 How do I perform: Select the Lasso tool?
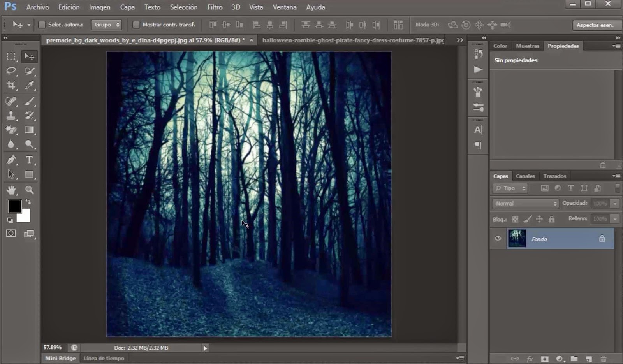[11, 71]
